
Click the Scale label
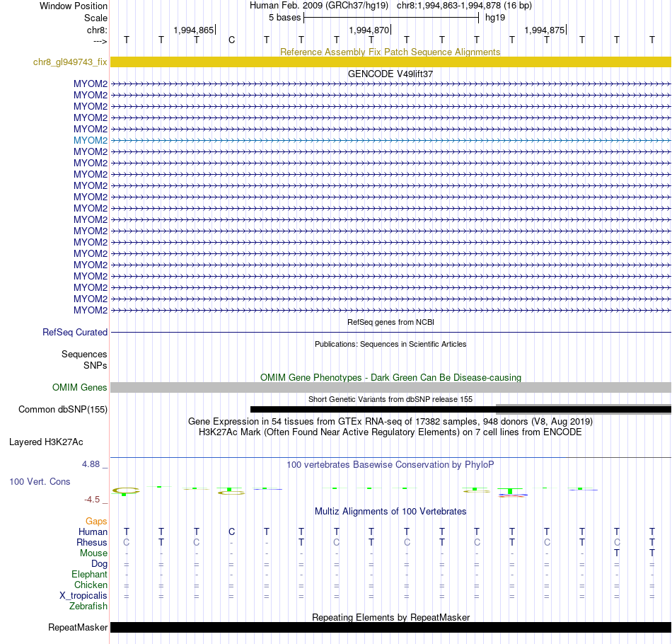pos(95,18)
